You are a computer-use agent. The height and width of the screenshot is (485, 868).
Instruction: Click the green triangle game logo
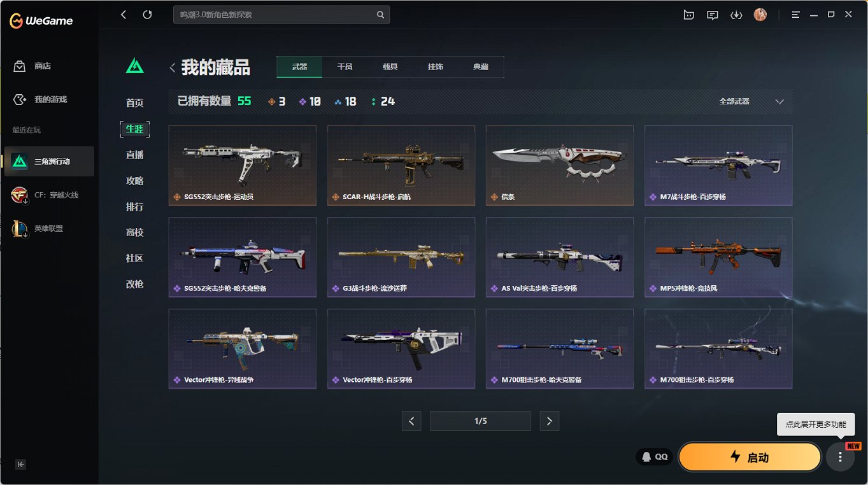click(x=135, y=66)
